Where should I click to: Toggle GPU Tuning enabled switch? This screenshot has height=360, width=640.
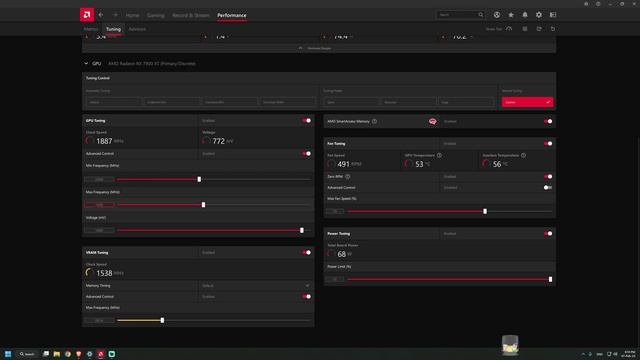(x=307, y=120)
